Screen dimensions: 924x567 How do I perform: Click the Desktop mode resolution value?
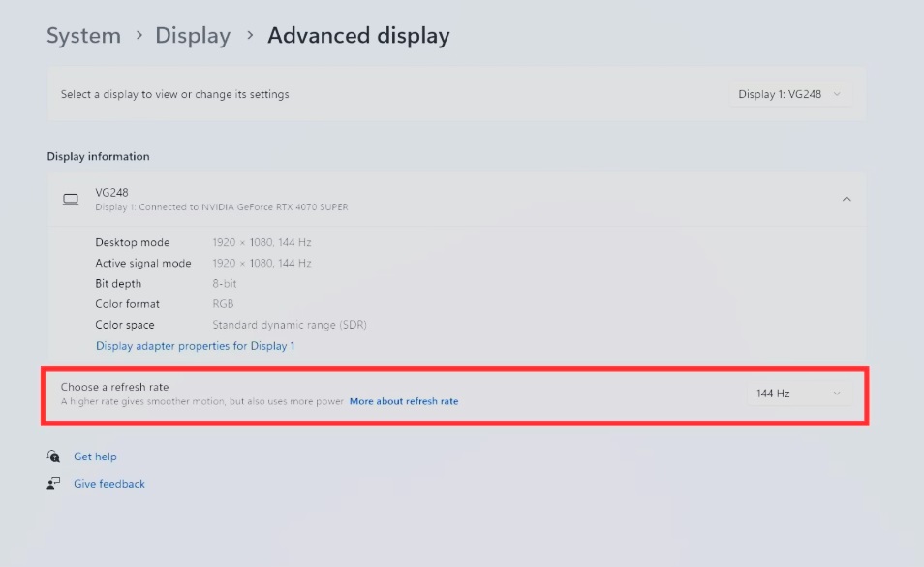pos(264,242)
